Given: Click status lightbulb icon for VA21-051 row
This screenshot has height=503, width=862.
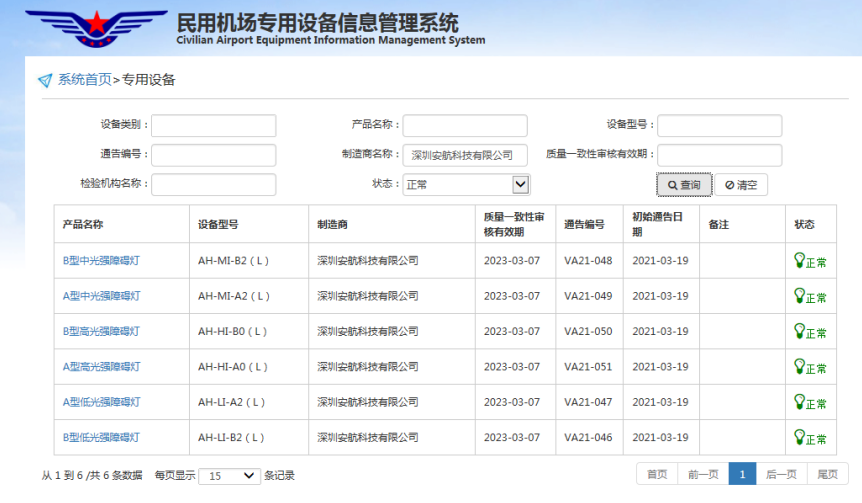Looking at the screenshot, I should (x=799, y=366).
